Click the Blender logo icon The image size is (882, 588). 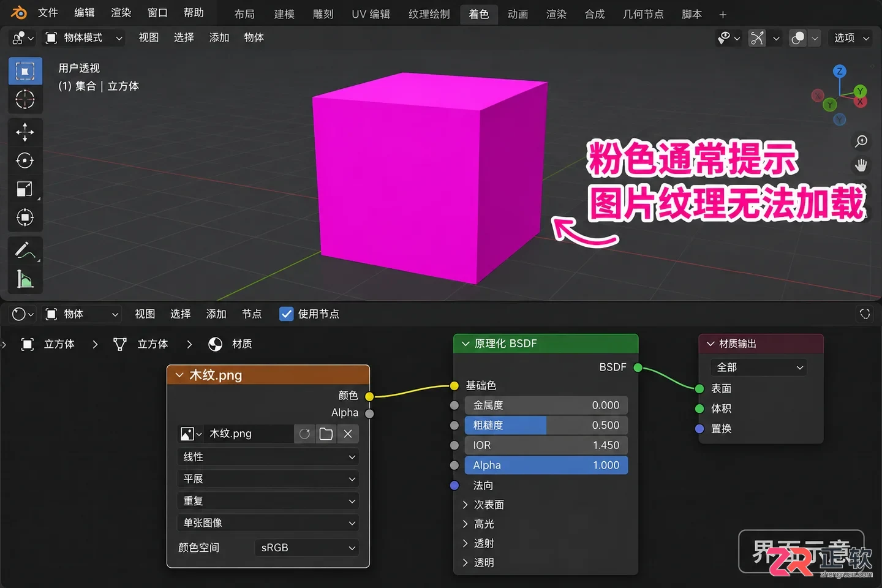coord(18,13)
